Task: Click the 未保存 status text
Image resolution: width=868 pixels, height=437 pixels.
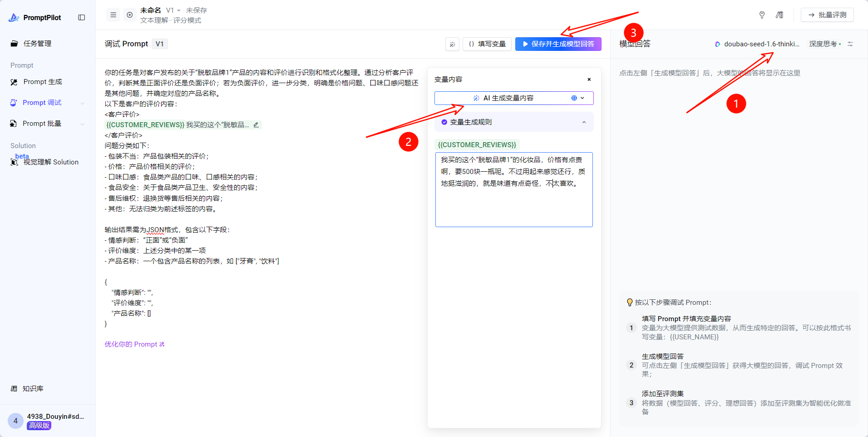Action: 197,10
